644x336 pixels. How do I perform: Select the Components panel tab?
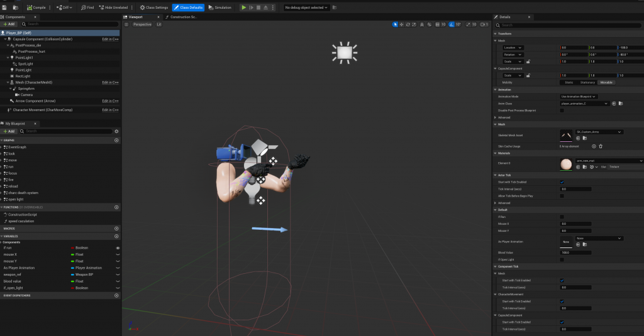click(15, 17)
